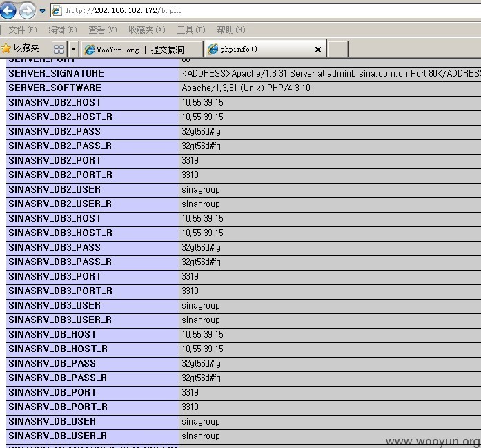Expand the tab list dropdown arrow
Viewport: 481px width, 448px height.
(x=73, y=49)
